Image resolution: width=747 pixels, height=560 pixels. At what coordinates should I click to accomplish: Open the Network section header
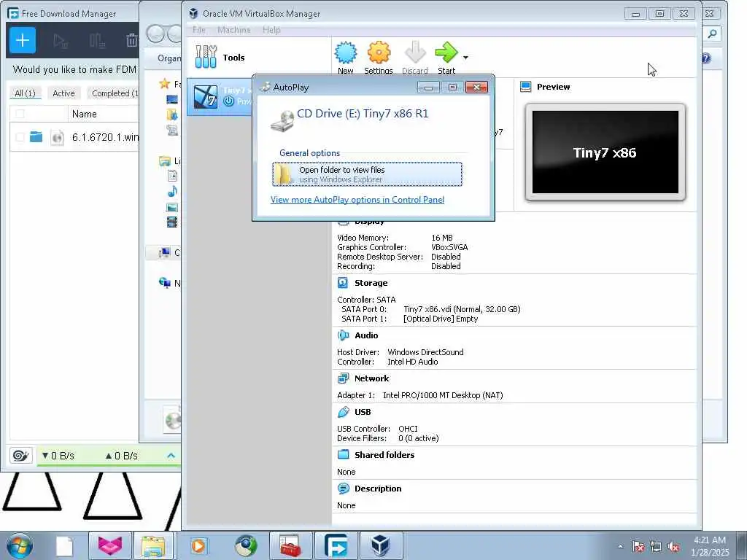371,378
